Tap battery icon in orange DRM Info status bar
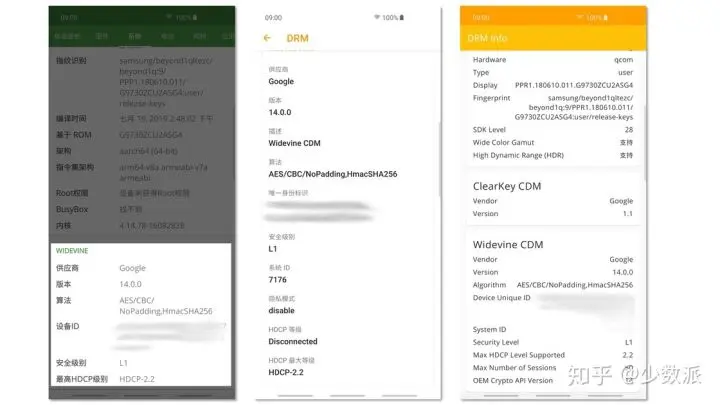The image size is (720, 405). 606,17
